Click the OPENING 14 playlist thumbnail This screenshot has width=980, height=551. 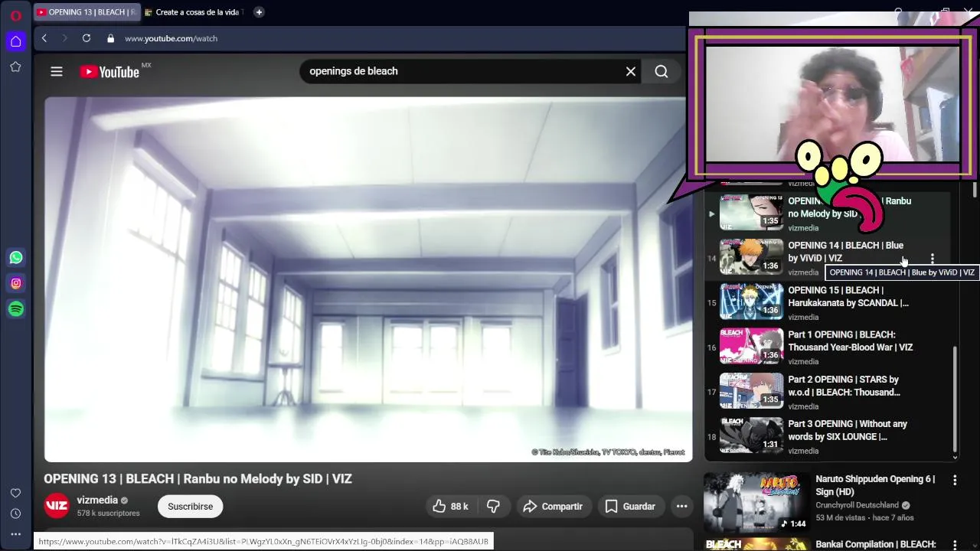click(x=751, y=256)
